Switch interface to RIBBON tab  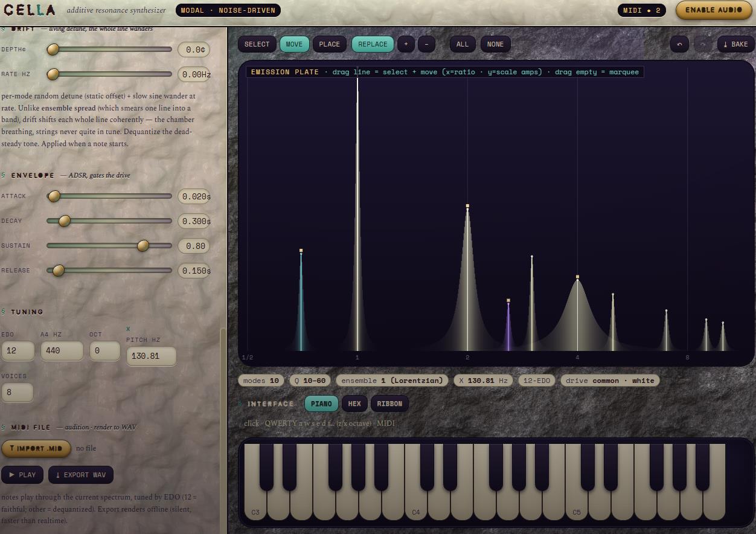pos(390,404)
